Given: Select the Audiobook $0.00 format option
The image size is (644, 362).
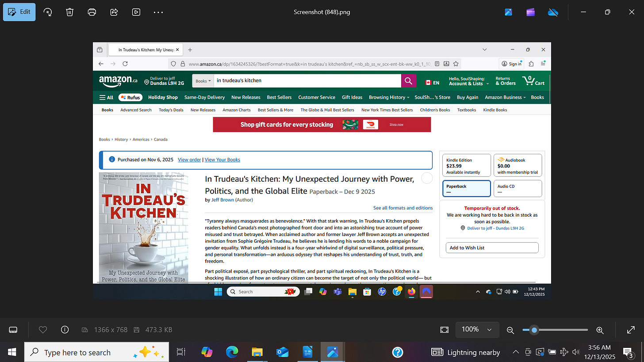Looking at the screenshot, I should click(517, 165).
